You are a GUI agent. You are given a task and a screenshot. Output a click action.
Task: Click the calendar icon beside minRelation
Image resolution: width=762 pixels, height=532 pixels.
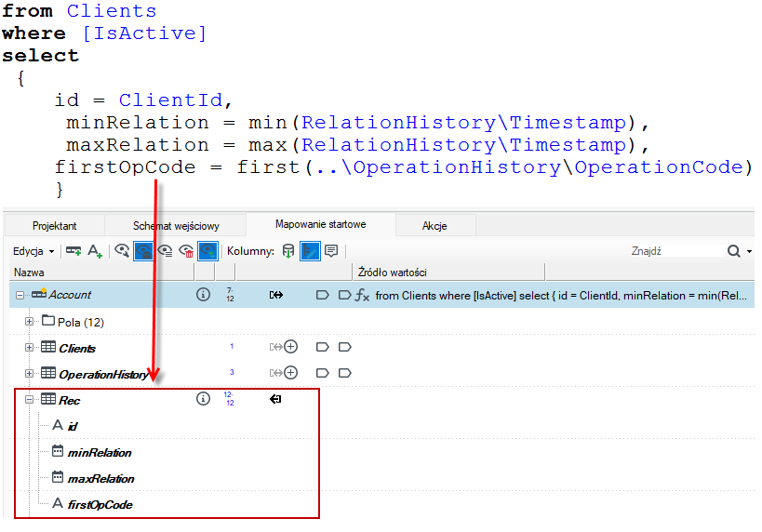pyautogui.click(x=58, y=451)
